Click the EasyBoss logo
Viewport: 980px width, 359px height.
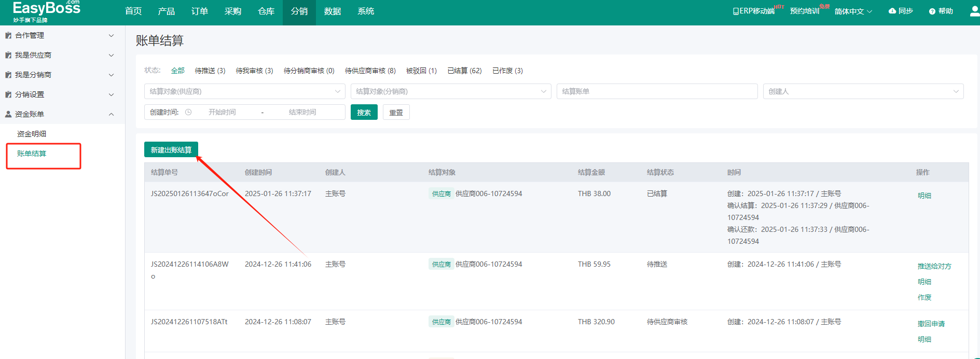tap(46, 11)
